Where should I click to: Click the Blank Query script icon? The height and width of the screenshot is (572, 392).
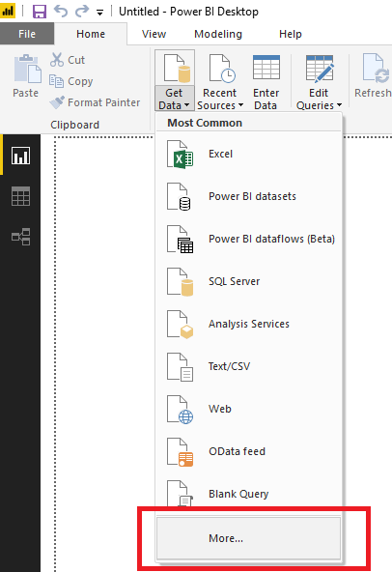tap(180, 493)
